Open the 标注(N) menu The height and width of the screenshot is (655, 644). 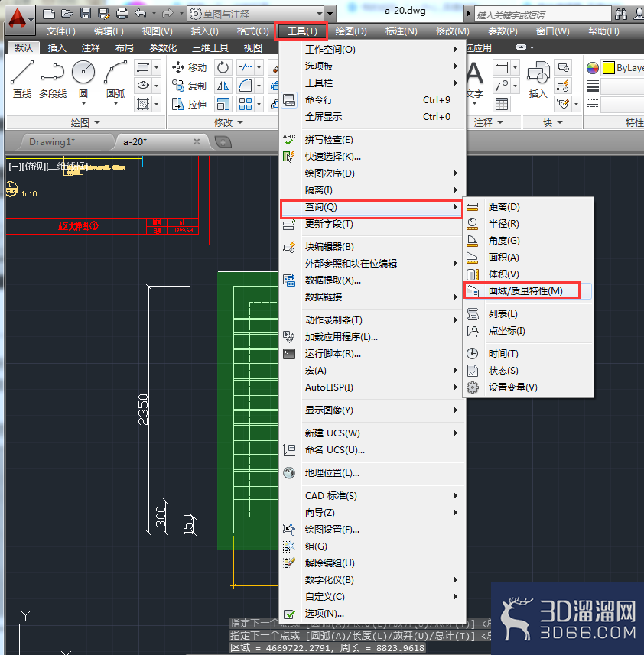pyautogui.click(x=401, y=31)
